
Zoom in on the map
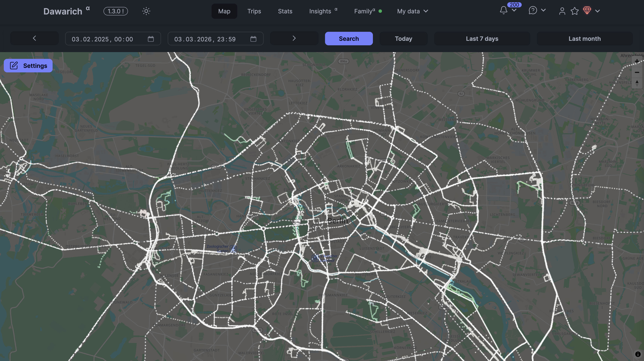click(637, 61)
